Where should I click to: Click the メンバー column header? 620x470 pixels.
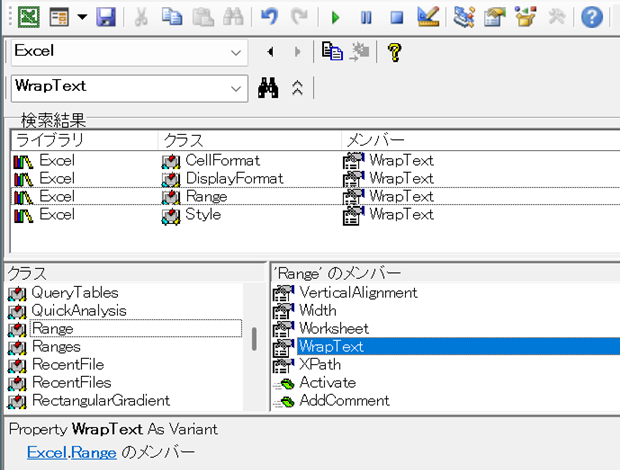click(480, 140)
